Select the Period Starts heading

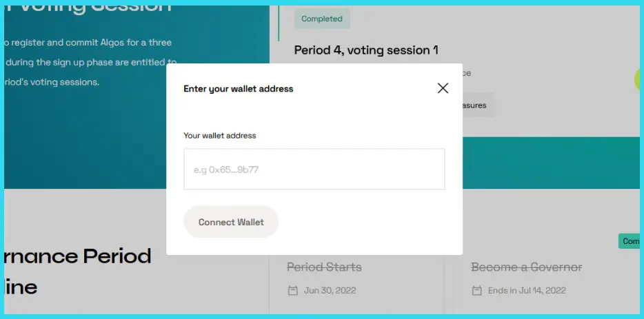[x=324, y=267]
